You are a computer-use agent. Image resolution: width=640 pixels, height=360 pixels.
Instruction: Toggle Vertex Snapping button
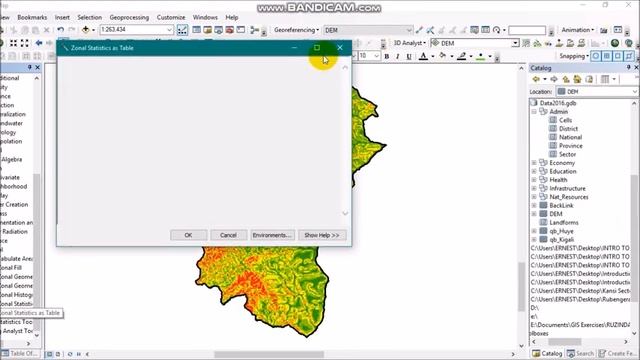[618, 56]
